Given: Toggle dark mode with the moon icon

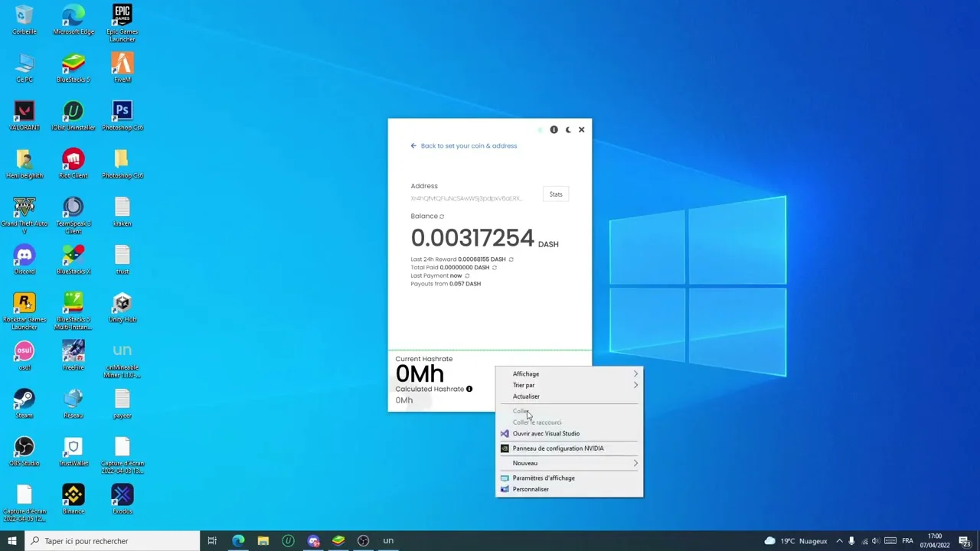Looking at the screenshot, I should [x=568, y=130].
